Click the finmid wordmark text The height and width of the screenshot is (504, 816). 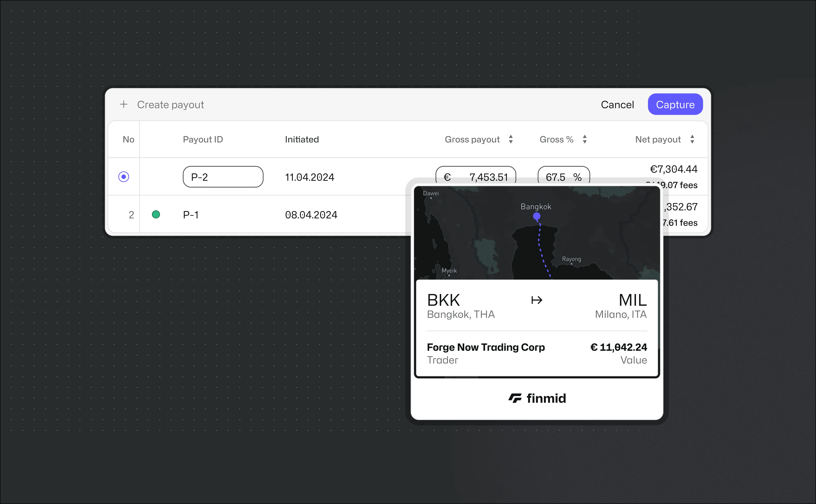coord(546,398)
